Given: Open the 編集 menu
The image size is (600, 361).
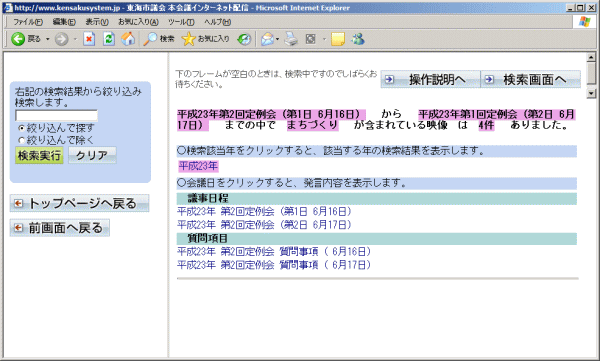Looking at the screenshot, I should coord(64,22).
